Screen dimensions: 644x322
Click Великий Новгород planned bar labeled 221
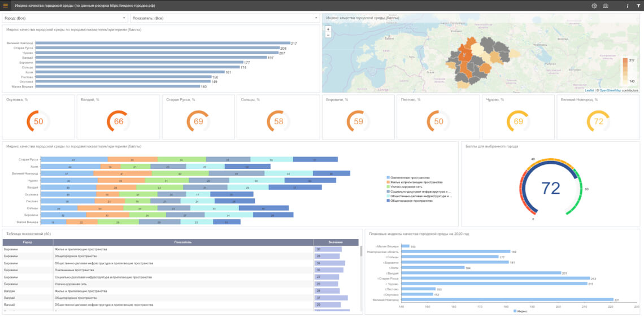click(x=507, y=299)
